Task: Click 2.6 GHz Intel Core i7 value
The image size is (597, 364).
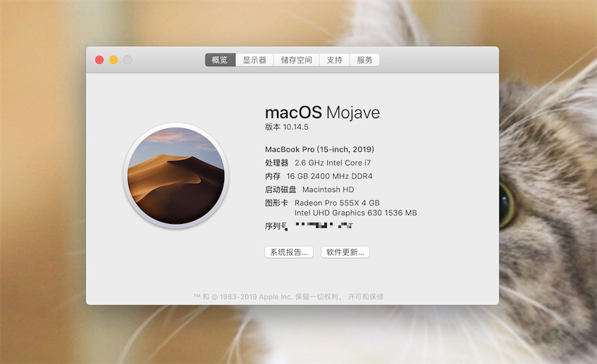Action: click(x=333, y=163)
